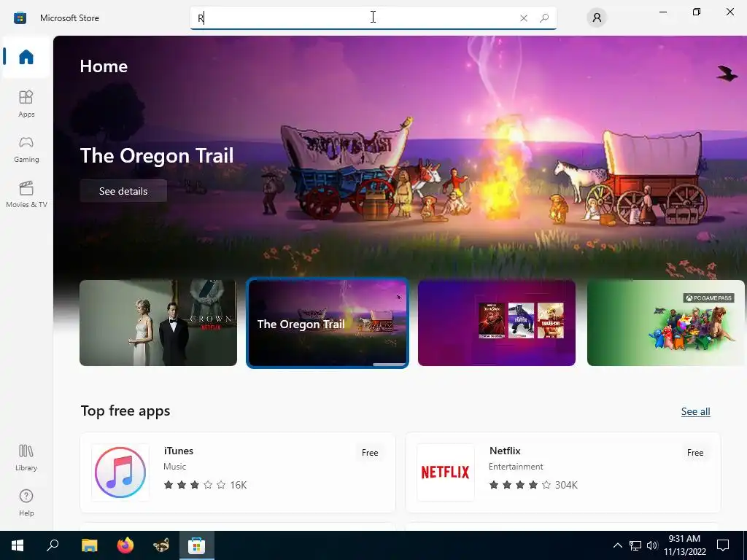The image size is (747, 560).
Task: Open File Explorer from the taskbar
Action: click(89, 545)
